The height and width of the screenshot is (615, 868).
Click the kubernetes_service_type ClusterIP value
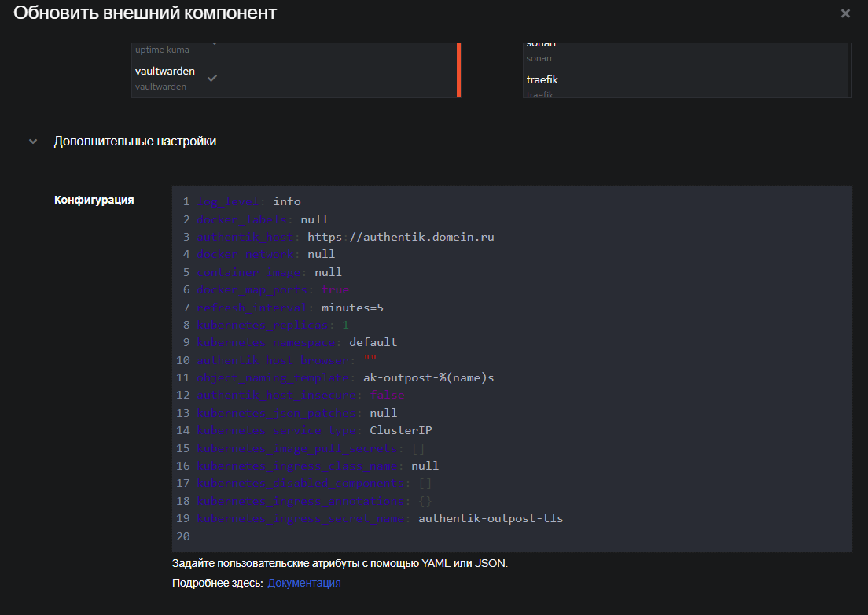click(400, 430)
